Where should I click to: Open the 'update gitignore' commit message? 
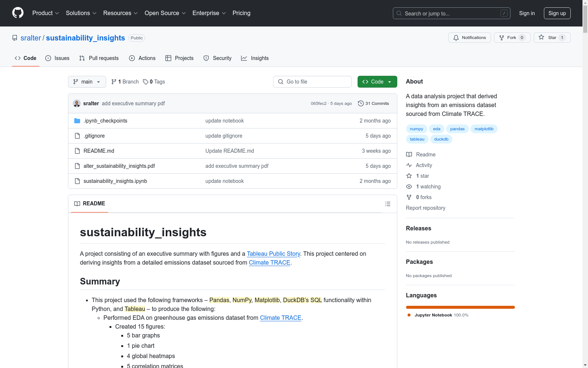(x=224, y=136)
